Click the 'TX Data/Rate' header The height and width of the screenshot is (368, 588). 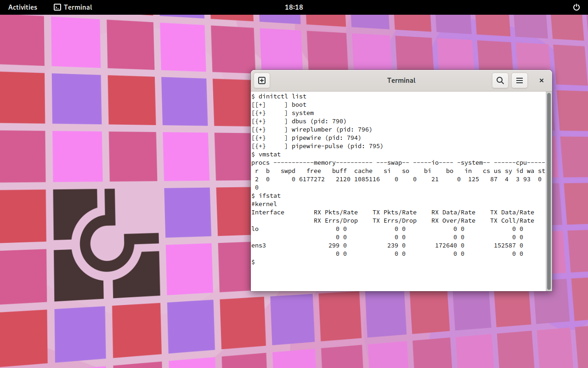[x=512, y=213]
